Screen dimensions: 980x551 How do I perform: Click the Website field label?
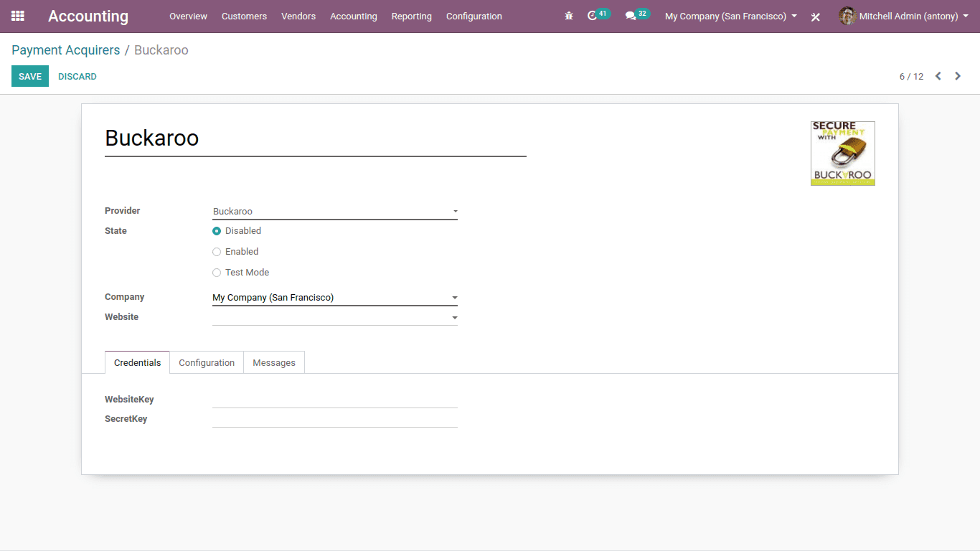(122, 317)
